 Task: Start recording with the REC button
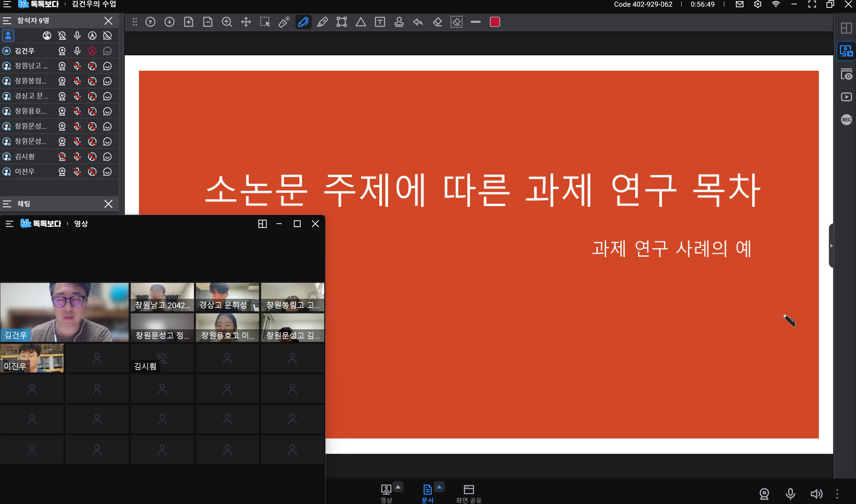point(846,120)
